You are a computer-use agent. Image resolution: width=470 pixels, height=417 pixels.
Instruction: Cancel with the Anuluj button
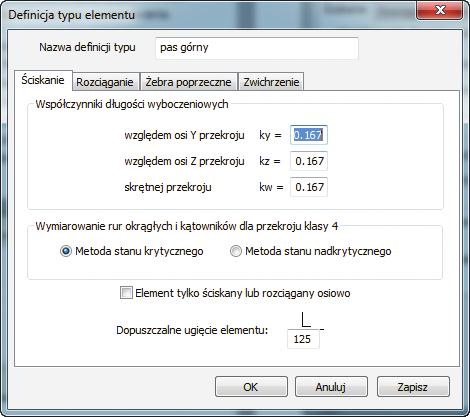[331, 387]
